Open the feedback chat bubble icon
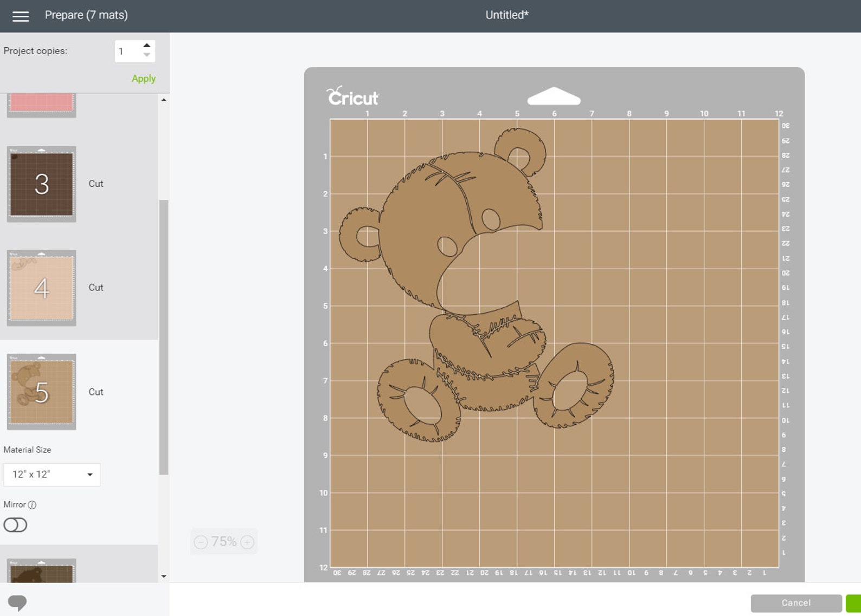The height and width of the screenshot is (616, 861). tap(17, 603)
